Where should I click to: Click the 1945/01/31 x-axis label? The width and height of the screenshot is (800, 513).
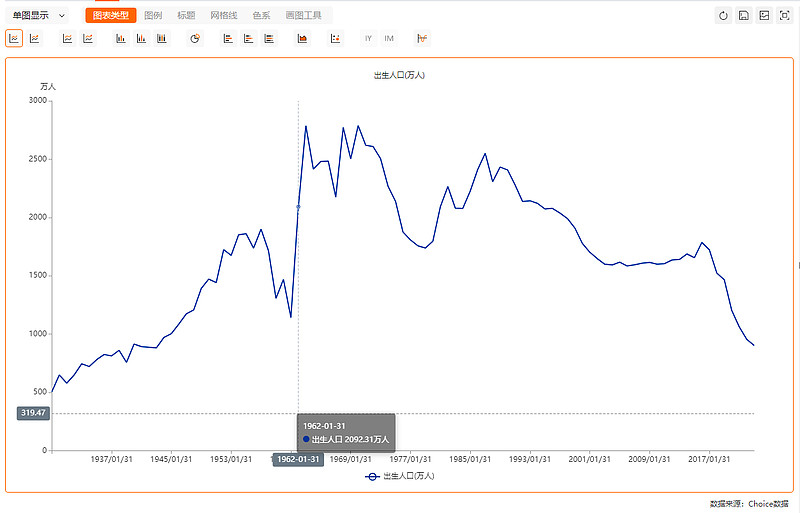point(171,459)
